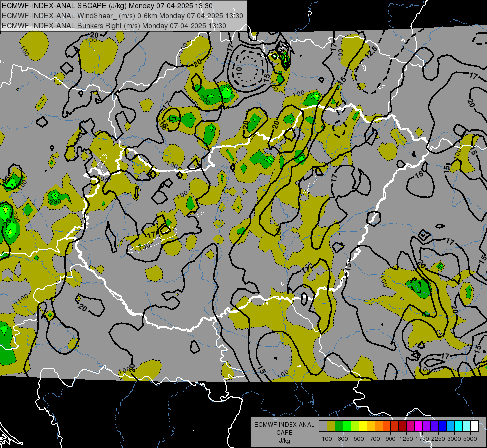This screenshot has height=448, width=487.
Task: Click the 5000 value in the legend
Action: tap(470, 439)
